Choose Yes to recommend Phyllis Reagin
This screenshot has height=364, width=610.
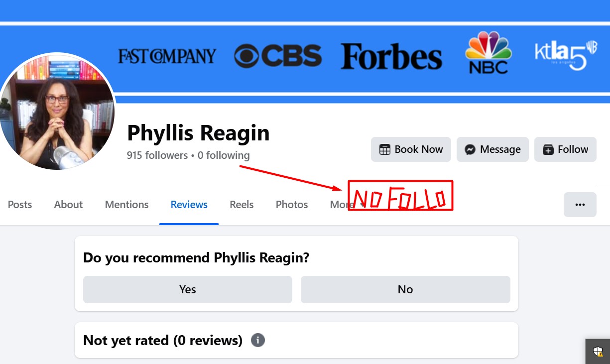(x=187, y=289)
